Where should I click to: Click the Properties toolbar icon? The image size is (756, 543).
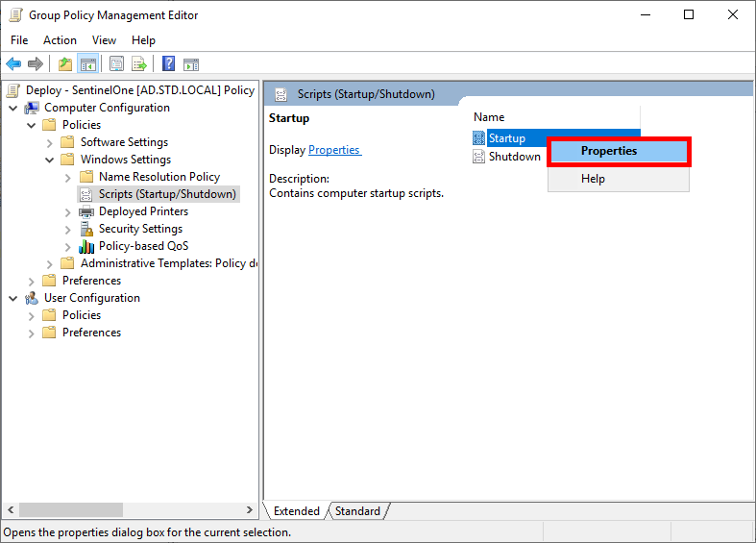click(116, 64)
